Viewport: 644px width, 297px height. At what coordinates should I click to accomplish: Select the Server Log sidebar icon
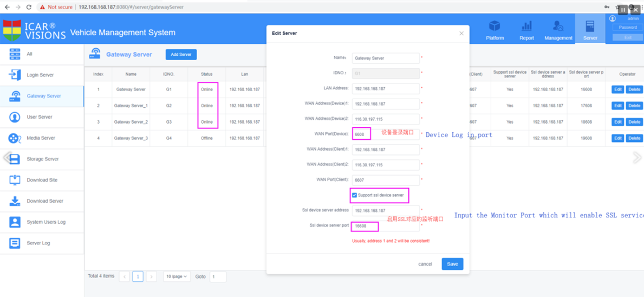coord(15,243)
